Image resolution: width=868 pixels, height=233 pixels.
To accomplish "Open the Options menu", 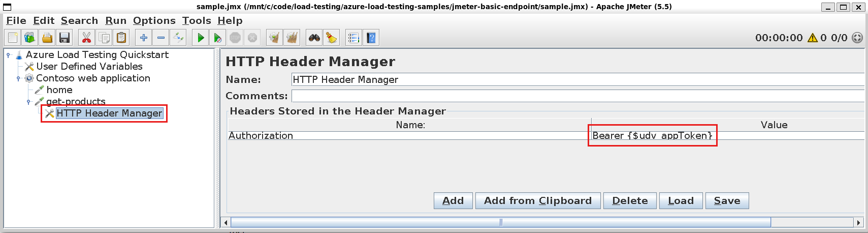I will (x=154, y=20).
